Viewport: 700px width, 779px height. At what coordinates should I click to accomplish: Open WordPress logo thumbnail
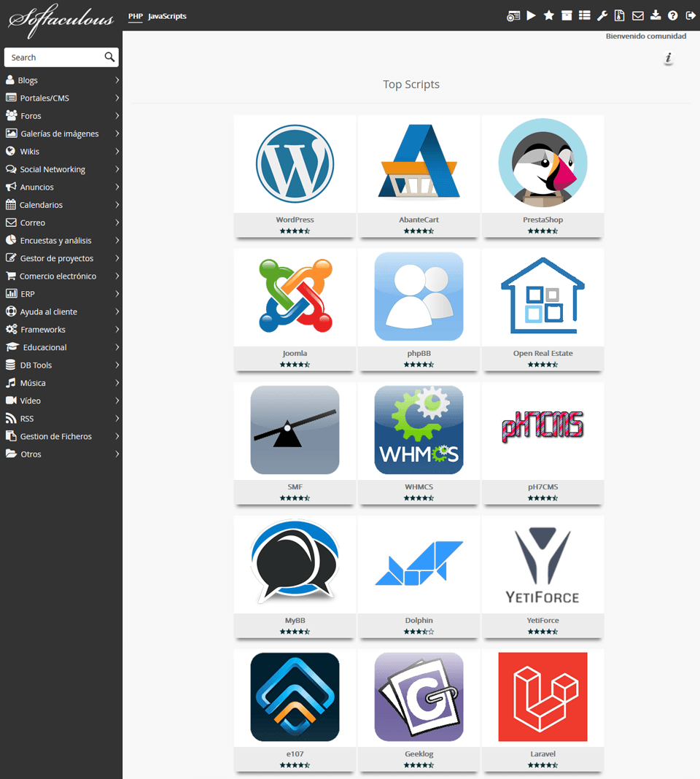click(295, 163)
